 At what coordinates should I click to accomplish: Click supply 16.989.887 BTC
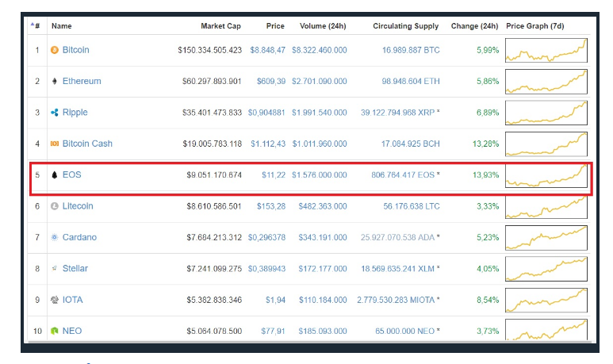(x=411, y=50)
